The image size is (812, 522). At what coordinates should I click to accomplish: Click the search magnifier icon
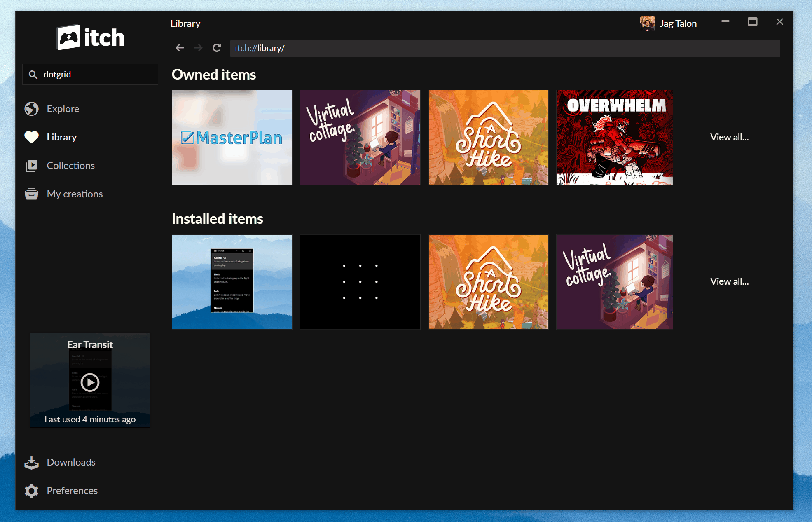(x=33, y=75)
